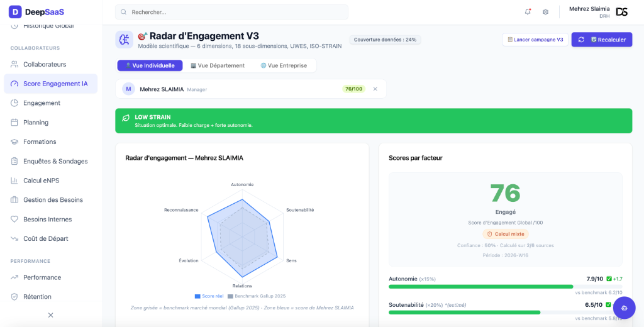644x327 pixels.
Task: Open Coût de Départ page
Action: (51, 239)
